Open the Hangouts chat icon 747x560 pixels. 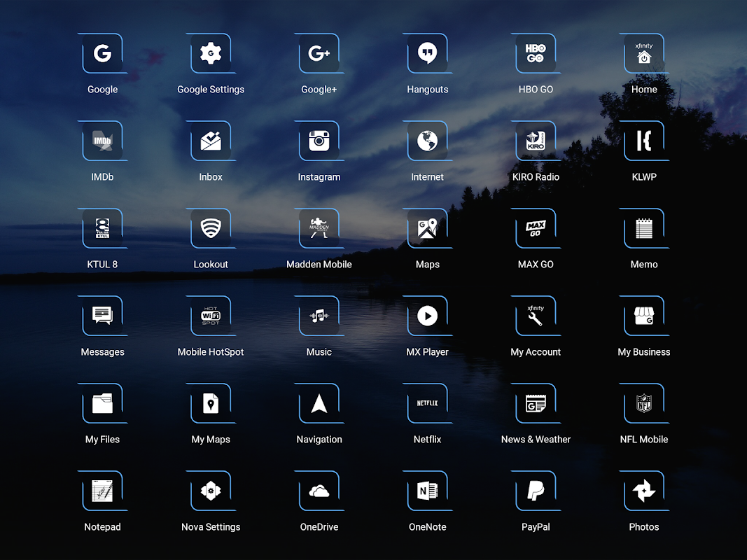pos(427,53)
